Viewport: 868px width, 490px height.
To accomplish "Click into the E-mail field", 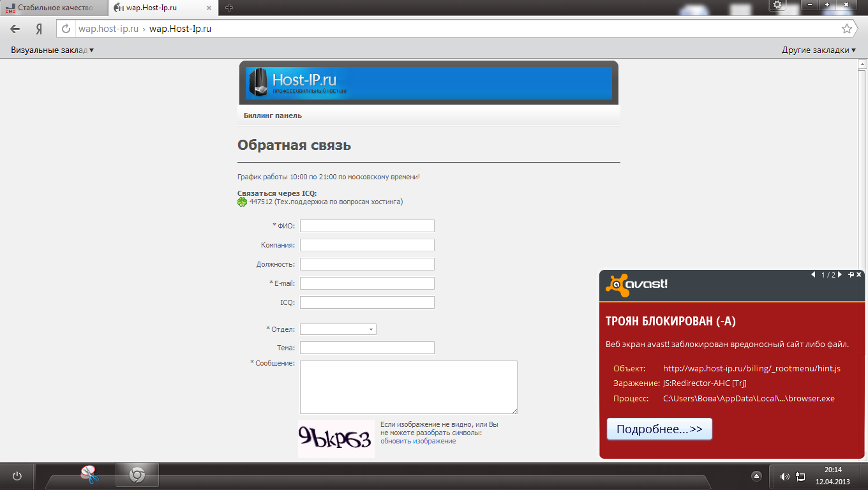I will click(x=367, y=283).
